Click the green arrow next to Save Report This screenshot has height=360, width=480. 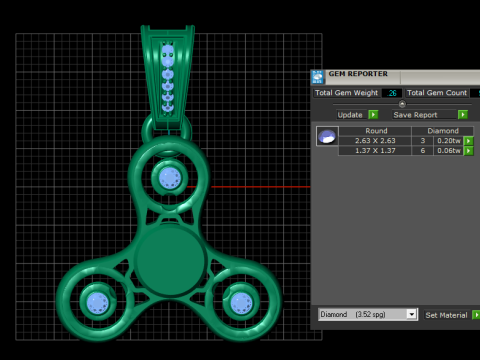(463, 115)
